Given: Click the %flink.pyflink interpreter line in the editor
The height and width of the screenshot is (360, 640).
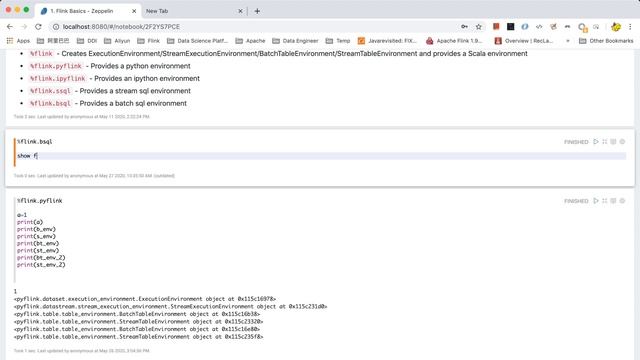Looking at the screenshot, I should (40, 201).
